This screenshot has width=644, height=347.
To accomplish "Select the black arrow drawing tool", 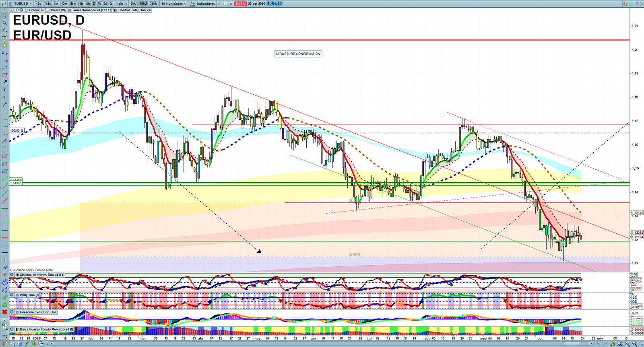I will pyautogui.click(x=4, y=82).
